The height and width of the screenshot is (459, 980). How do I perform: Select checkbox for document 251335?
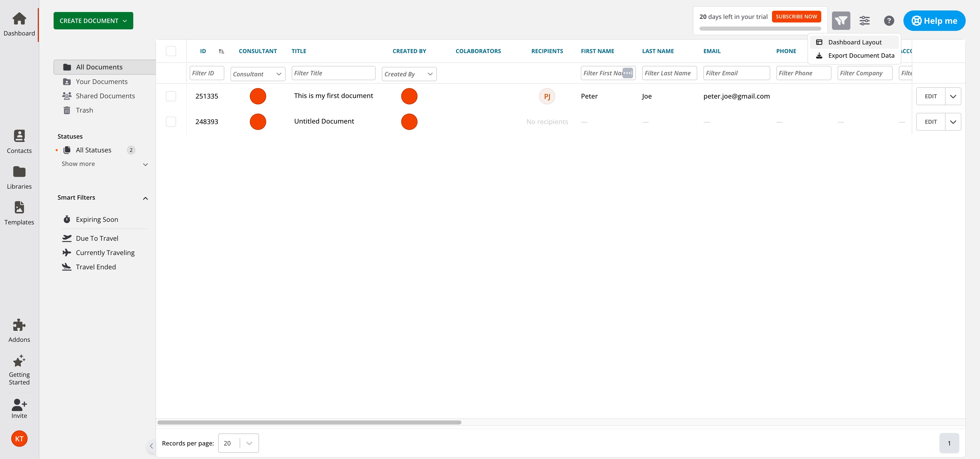(x=171, y=96)
